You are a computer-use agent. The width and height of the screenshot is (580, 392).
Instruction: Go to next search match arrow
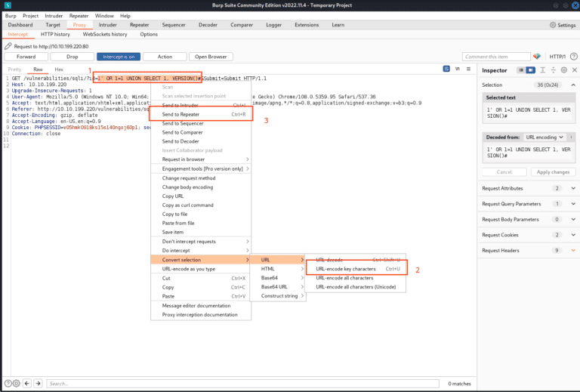pos(39,384)
